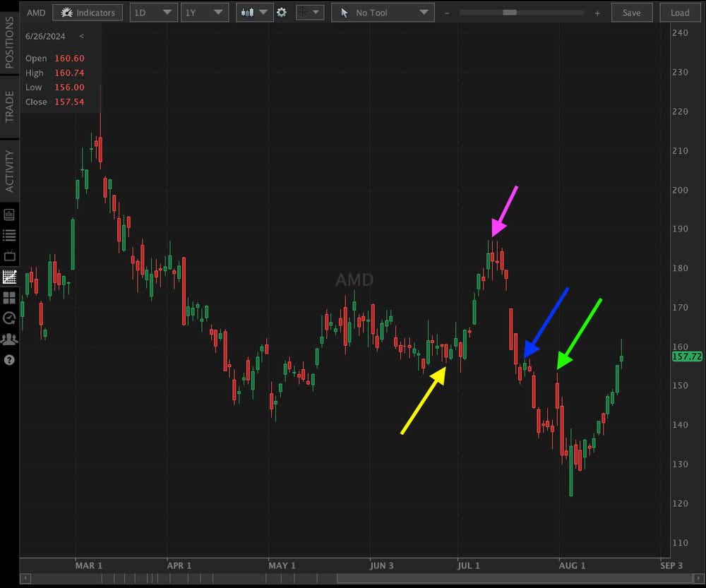
Task: Click the zoom slider handle
Action: 510,13
